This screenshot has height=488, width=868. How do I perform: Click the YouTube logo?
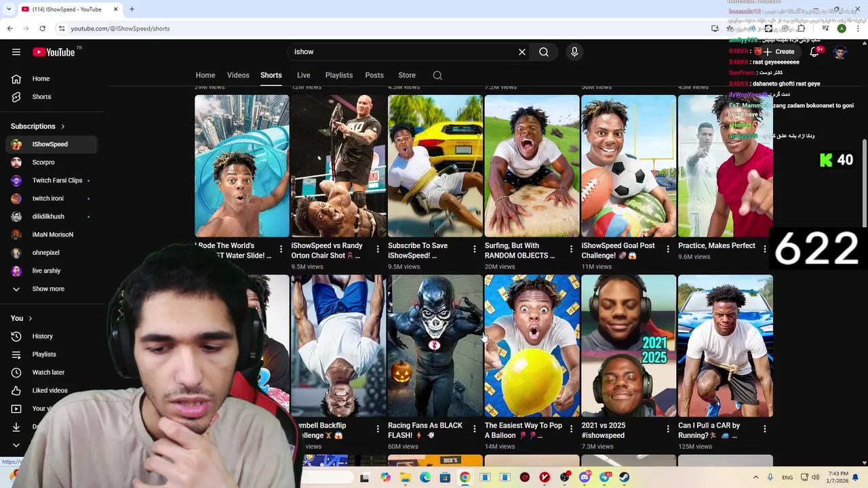point(54,52)
